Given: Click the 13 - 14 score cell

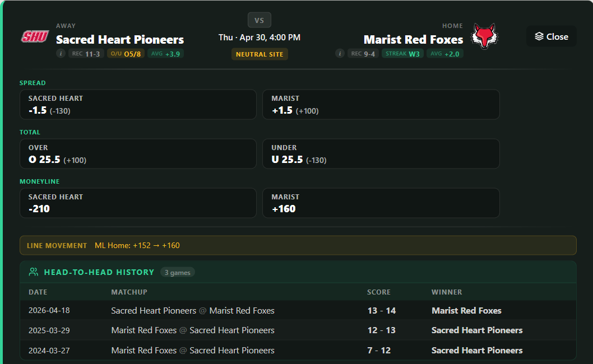Looking at the screenshot, I should click(x=382, y=310).
